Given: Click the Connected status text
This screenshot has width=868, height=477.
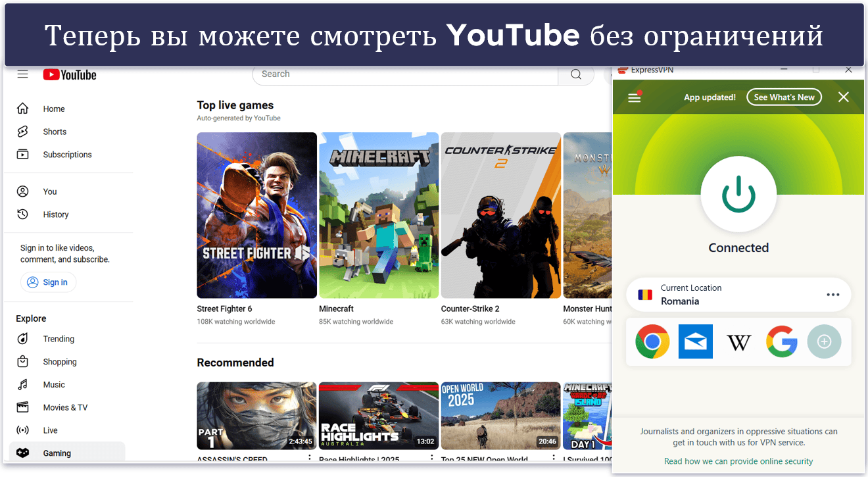Looking at the screenshot, I should pos(738,248).
